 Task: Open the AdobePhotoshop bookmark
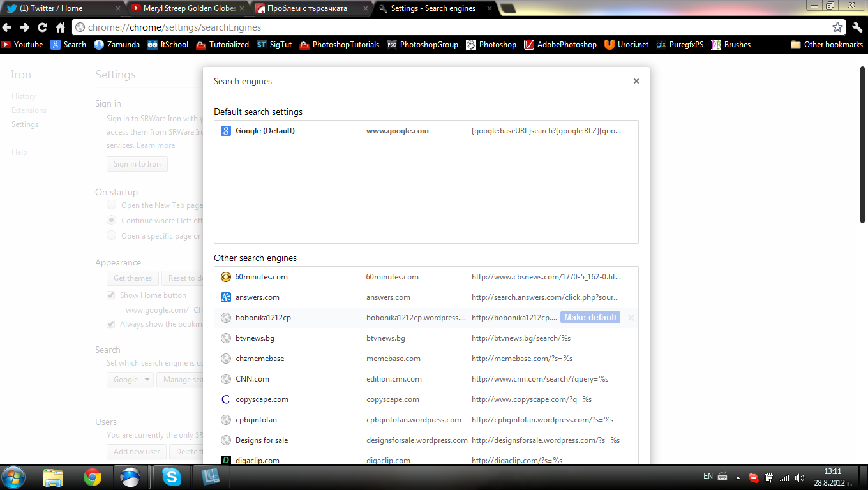(x=560, y=45)
